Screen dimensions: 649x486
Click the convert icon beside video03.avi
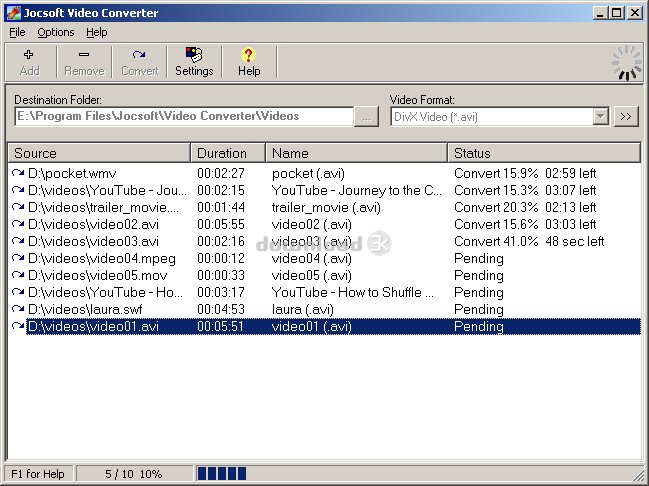18,241
